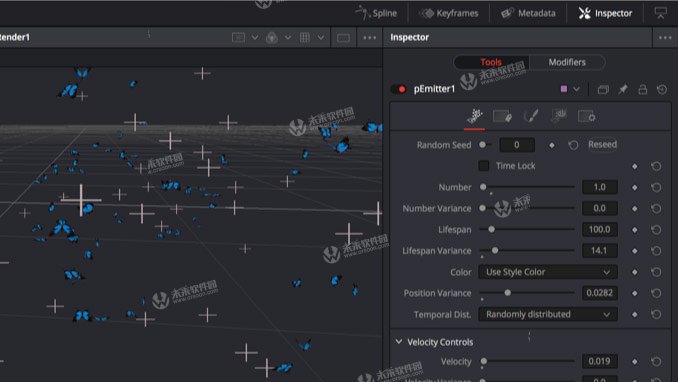Click the viewer layout icon
The image size is (678, 382).
click(x=238, y=38)
